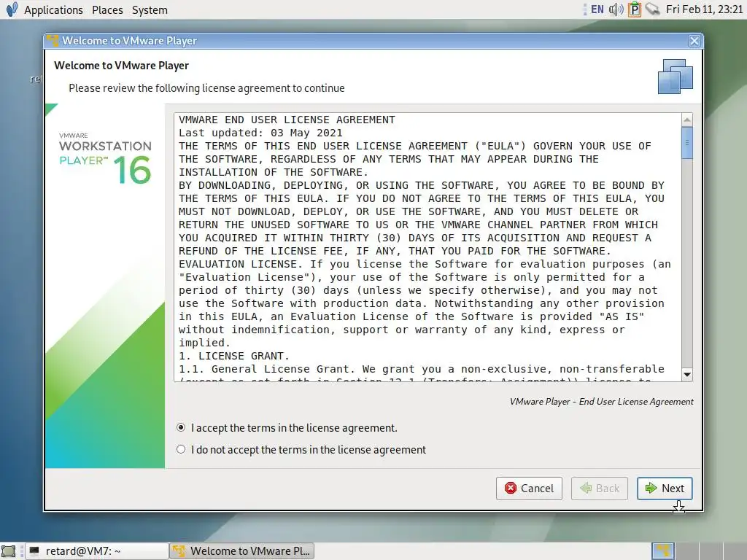Screen dimensions: 747x560
Task: Click 'Last updated: 03 May 2021' text
Action: point(260,133)
